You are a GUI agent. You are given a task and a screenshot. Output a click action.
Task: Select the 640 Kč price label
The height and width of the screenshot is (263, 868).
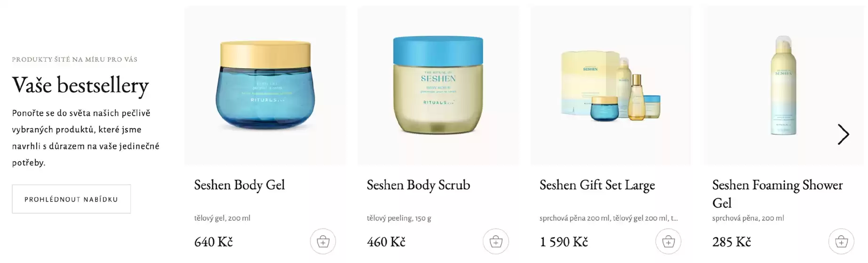click(214, 242)
